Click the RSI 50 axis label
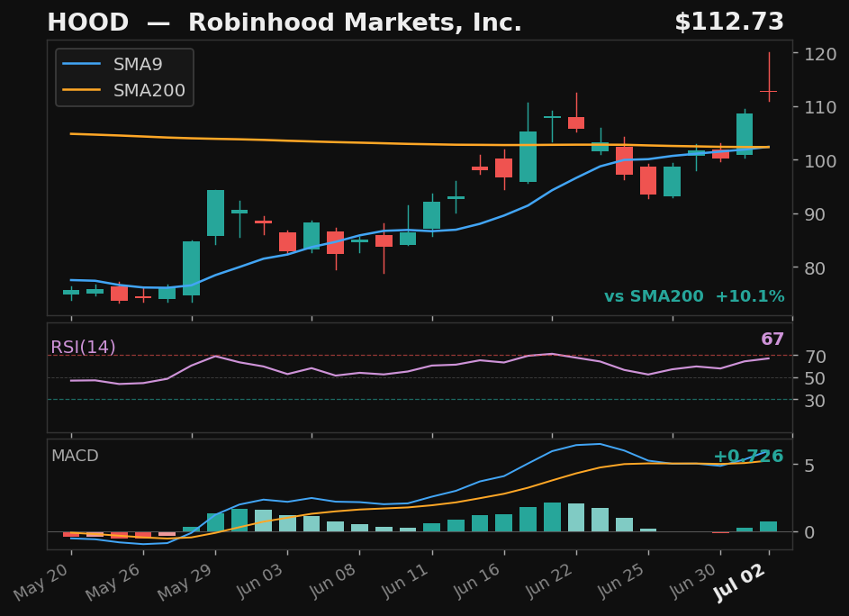 point(815,378)
